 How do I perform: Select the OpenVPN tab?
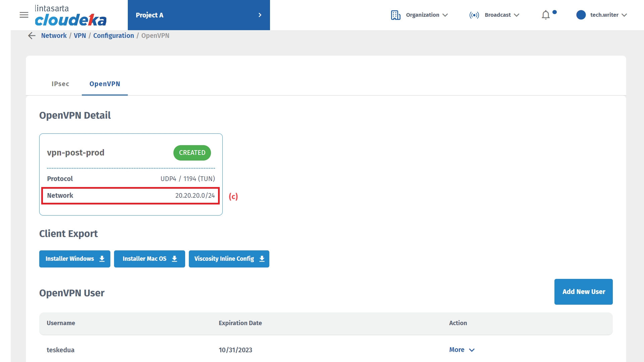[x=105, y=84]
